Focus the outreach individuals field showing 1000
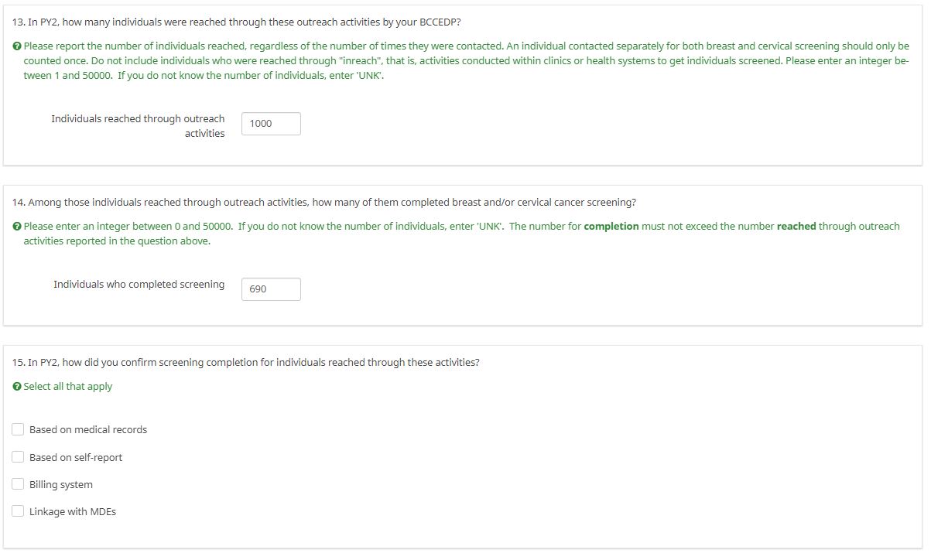Viewport: 931px width, 560px height. tap(271, 124)
